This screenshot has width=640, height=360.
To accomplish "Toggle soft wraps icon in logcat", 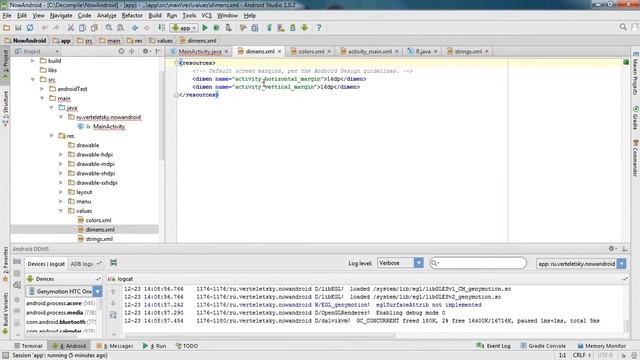I will click(113, 315).
